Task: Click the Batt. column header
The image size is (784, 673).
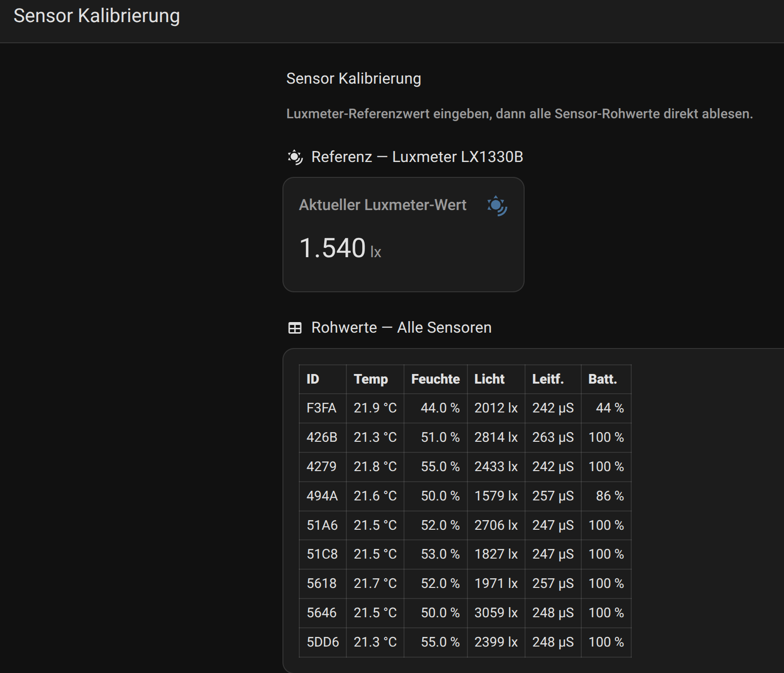Action: pyautogui.click(x=602, y=379)
